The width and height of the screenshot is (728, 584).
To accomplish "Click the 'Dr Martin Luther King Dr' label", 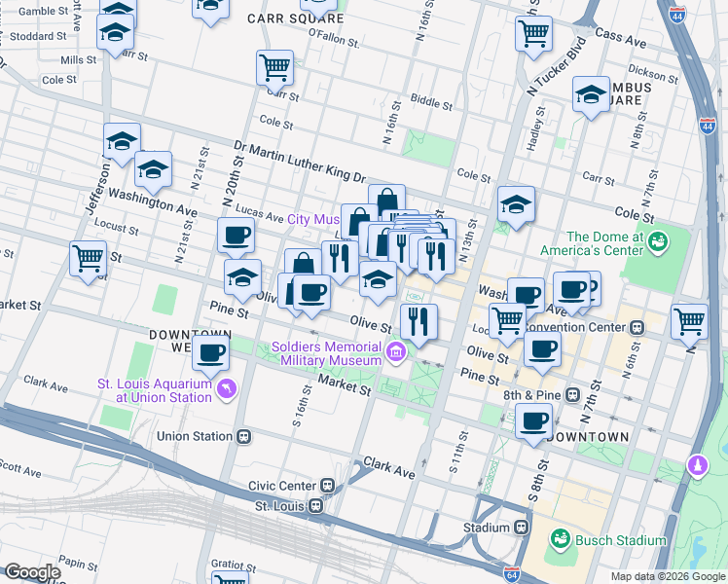I will click(x=300, y=162).
